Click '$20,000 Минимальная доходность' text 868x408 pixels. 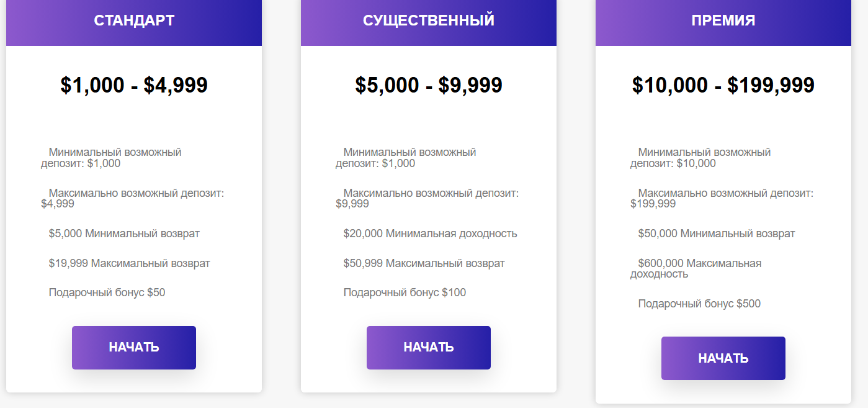pos(430,234)
